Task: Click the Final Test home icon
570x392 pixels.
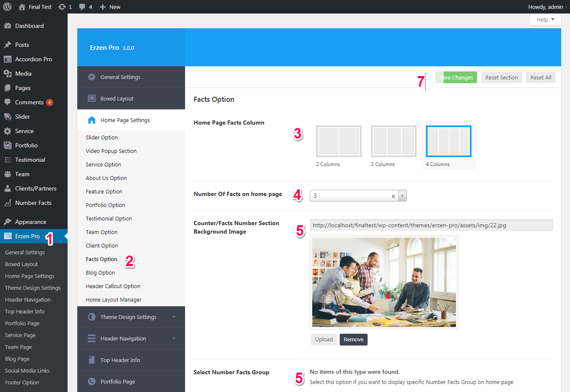Action: tap(22, 7)
